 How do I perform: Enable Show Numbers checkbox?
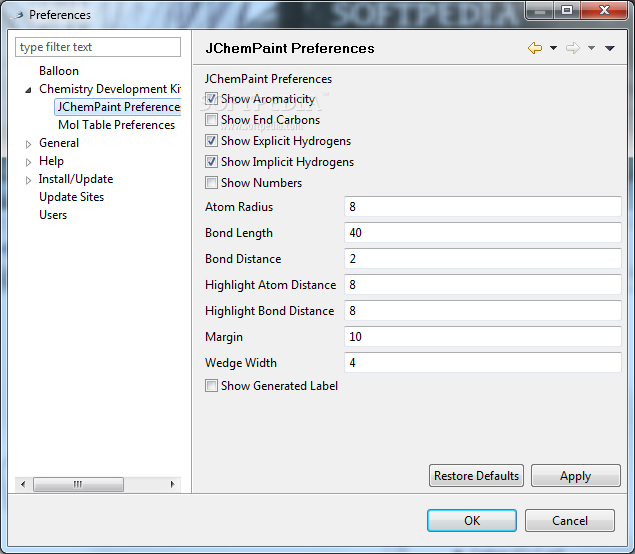pyautogui.click(x=211, y=183)
